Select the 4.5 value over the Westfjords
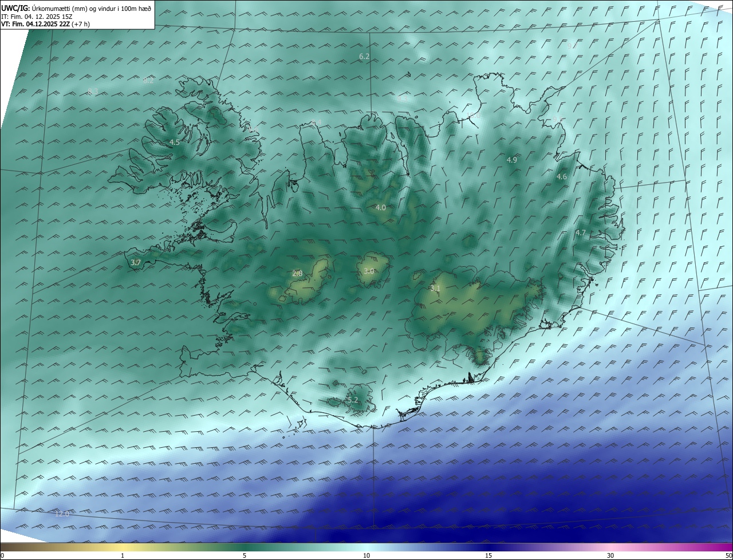 tap(175, 142)
